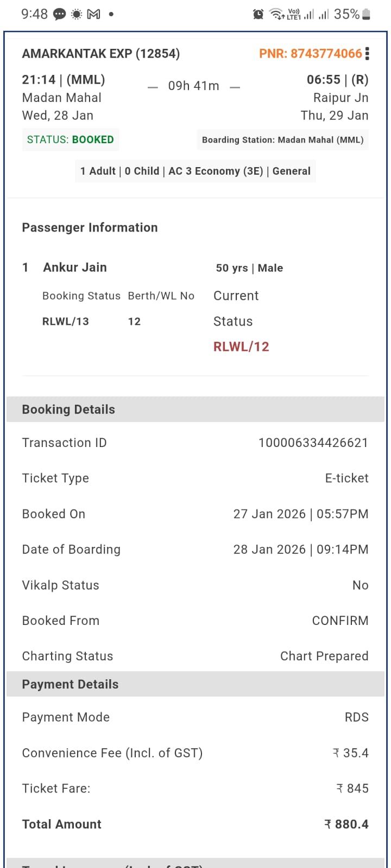This screenshot has width=391, height=868.
Task: Tap the battery icon in status bar
Action: point(367,15)
